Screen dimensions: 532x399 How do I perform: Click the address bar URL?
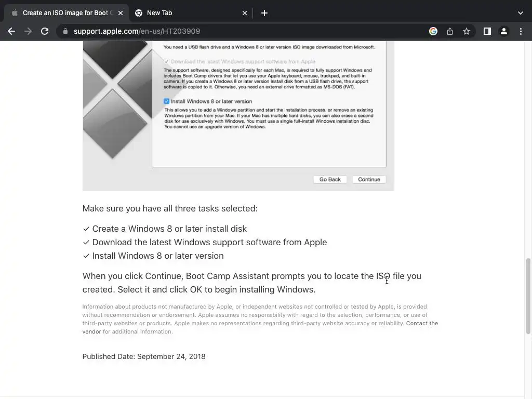tap(137, 31)
